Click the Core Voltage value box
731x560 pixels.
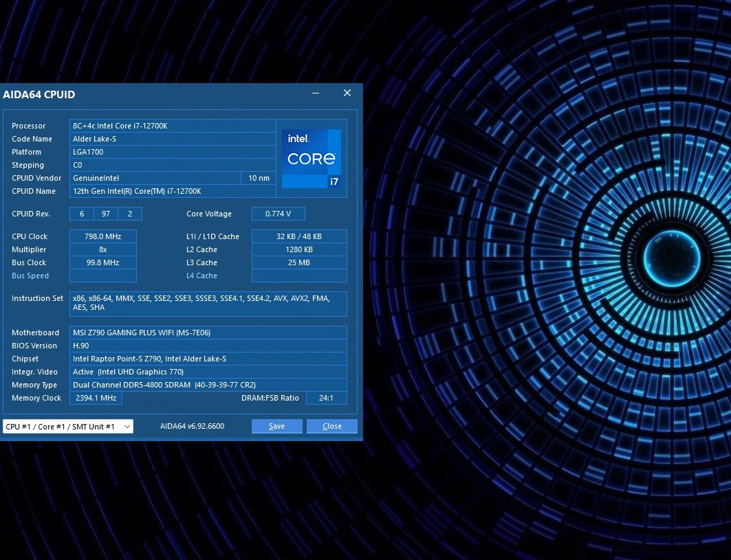click(x=278, y=214)
